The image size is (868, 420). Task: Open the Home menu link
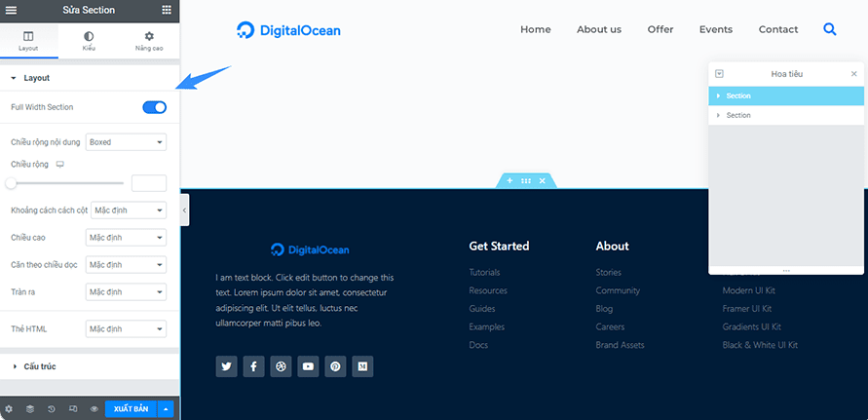pyautogui.click(x=535, y=29)
